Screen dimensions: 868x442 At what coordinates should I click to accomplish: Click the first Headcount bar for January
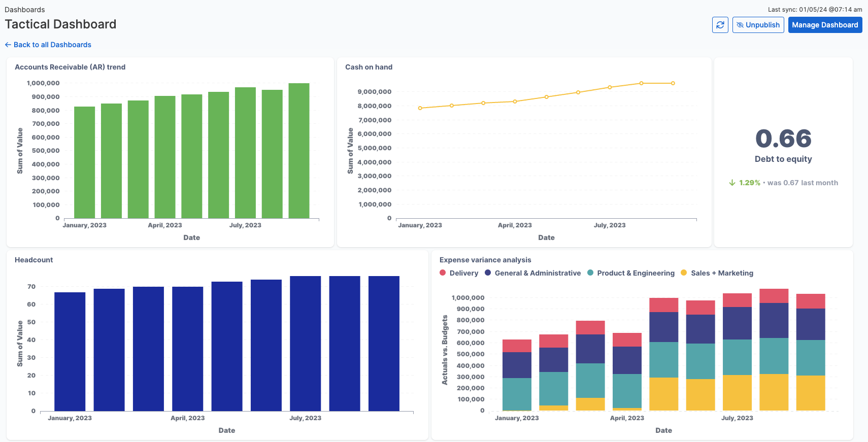[70, 351]
